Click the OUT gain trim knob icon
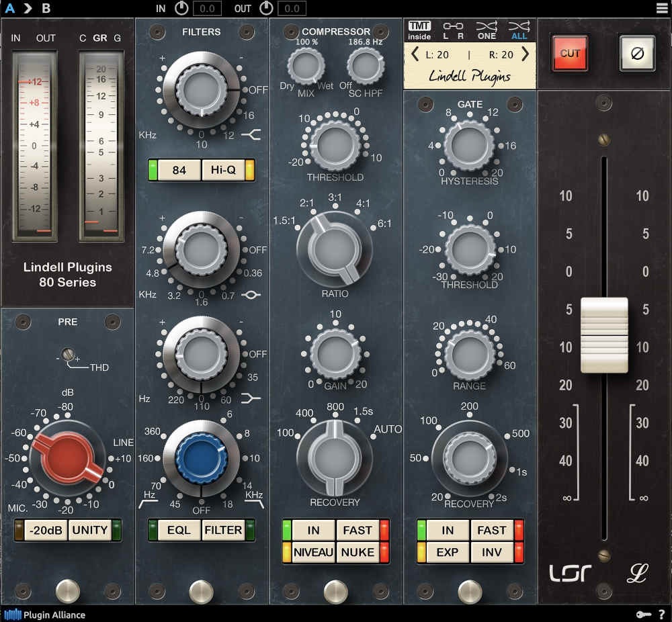Screen dimensions: 672x622 coord(265,8)
